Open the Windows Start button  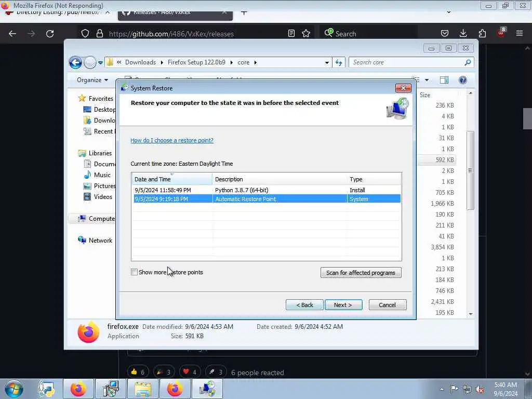click(14, 389)
